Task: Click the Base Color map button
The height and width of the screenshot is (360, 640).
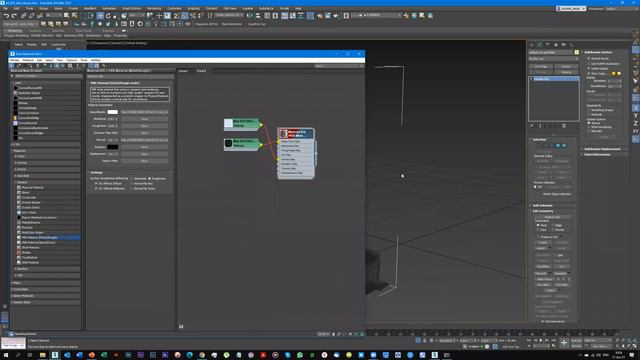Action: pos(144,112)
